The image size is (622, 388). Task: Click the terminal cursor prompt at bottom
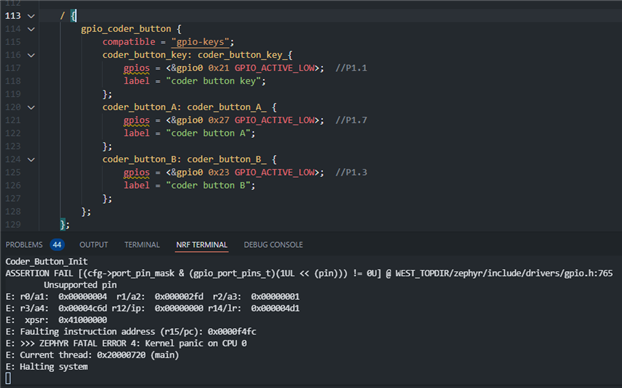pyautogui.click(x=8, y=378)
